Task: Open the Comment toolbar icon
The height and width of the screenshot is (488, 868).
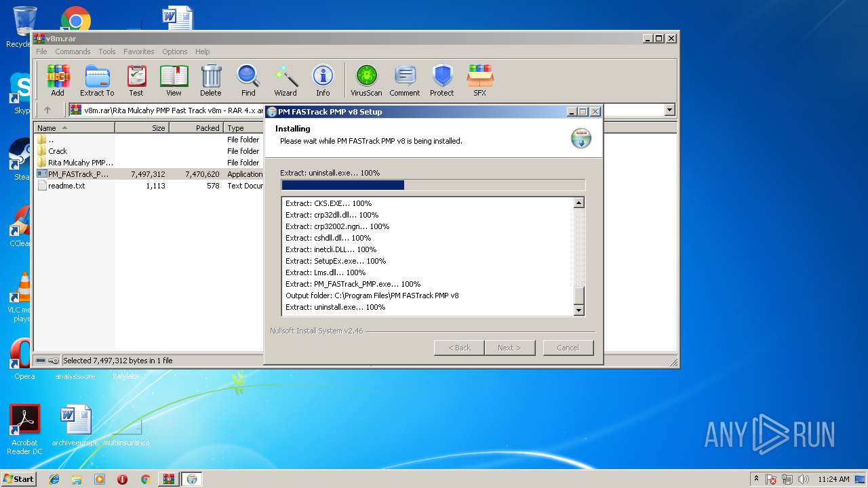Action: [405, 81]
